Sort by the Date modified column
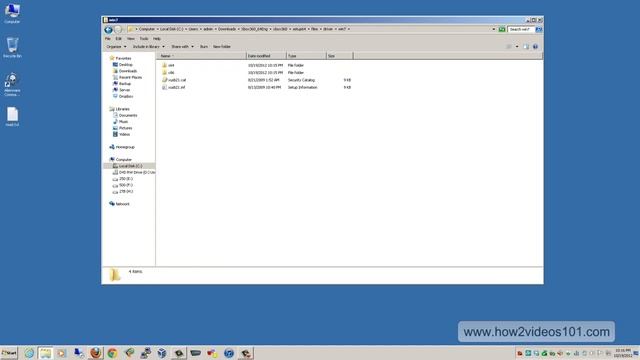This screenshot has height=360, width=640. pos(267,56)
